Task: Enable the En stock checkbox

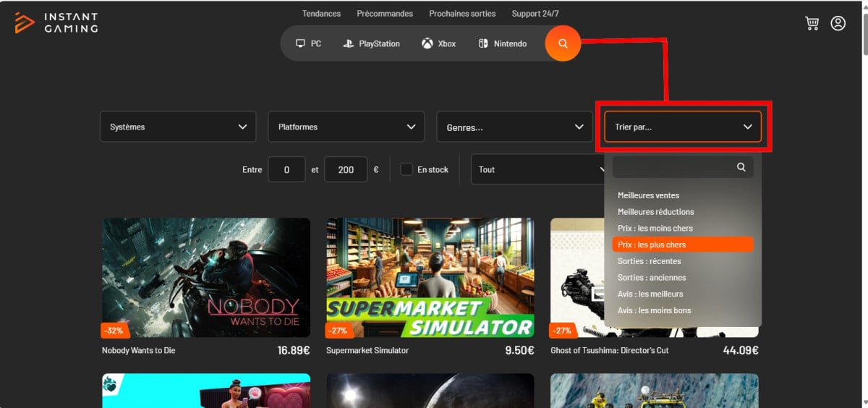Action: coord(407,169)
